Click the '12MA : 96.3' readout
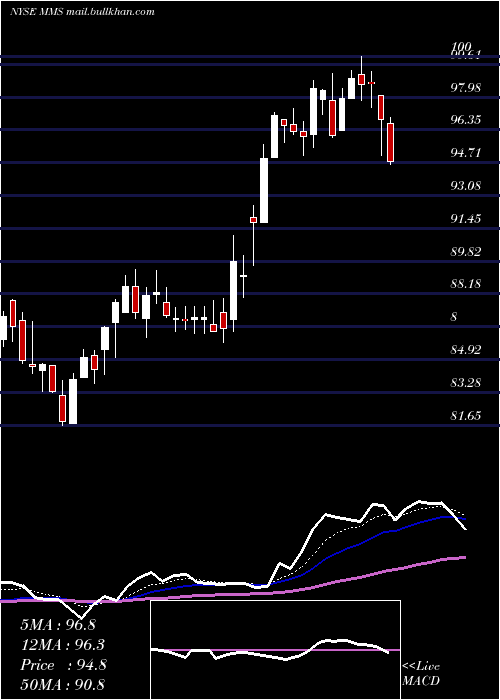500x700 pixels. 62,645
